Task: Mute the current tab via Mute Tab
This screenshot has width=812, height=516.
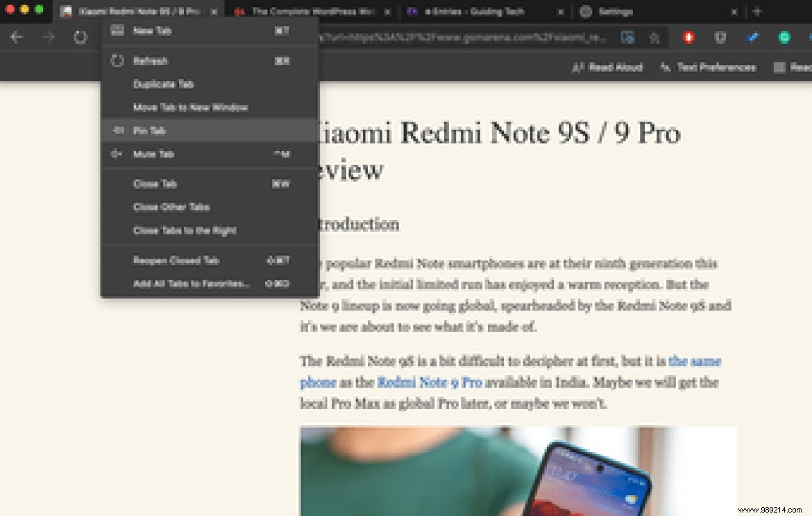Action: point(154,154)
